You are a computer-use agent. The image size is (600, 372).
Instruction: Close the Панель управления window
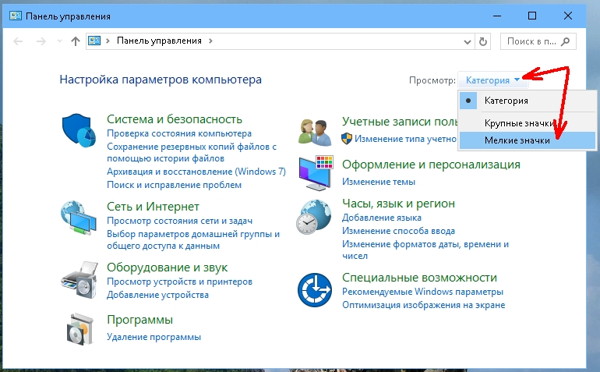tap(568, 16)
